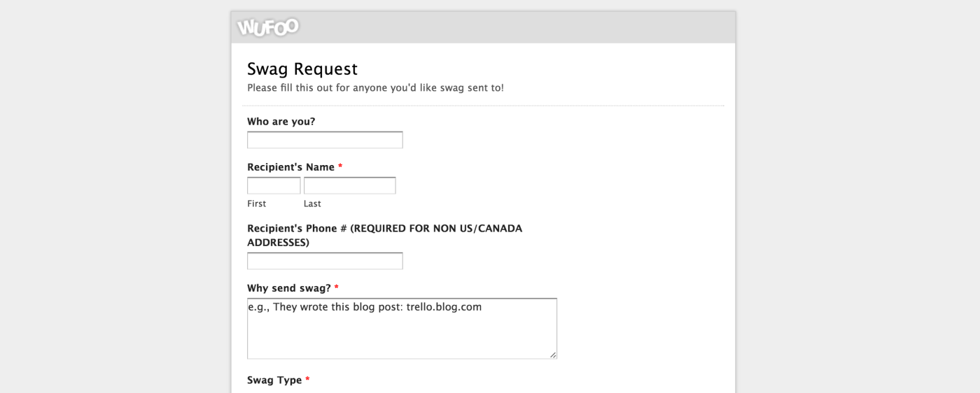Image resolution: width=980 pixels, height=393 pixels.
Task: Click the recipient's First name field
Action: tap(274, 185)
